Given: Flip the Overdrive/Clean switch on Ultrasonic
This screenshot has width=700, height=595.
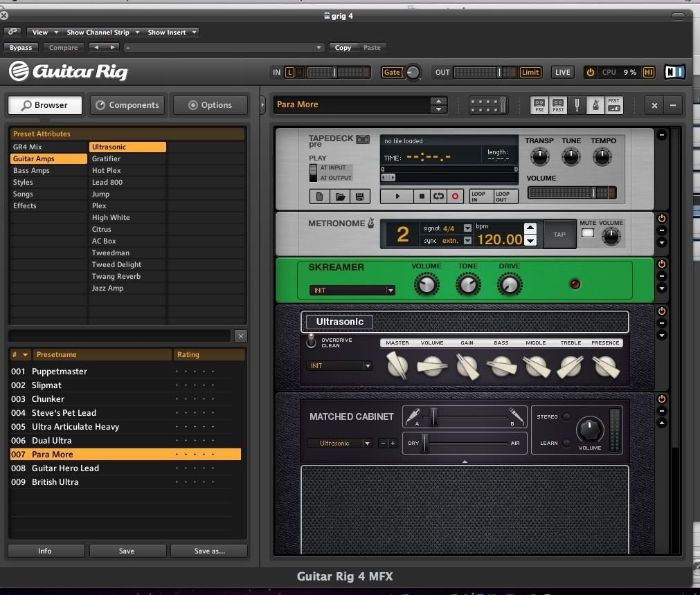Looking at the screenshot, I should [x=311, y=341].
